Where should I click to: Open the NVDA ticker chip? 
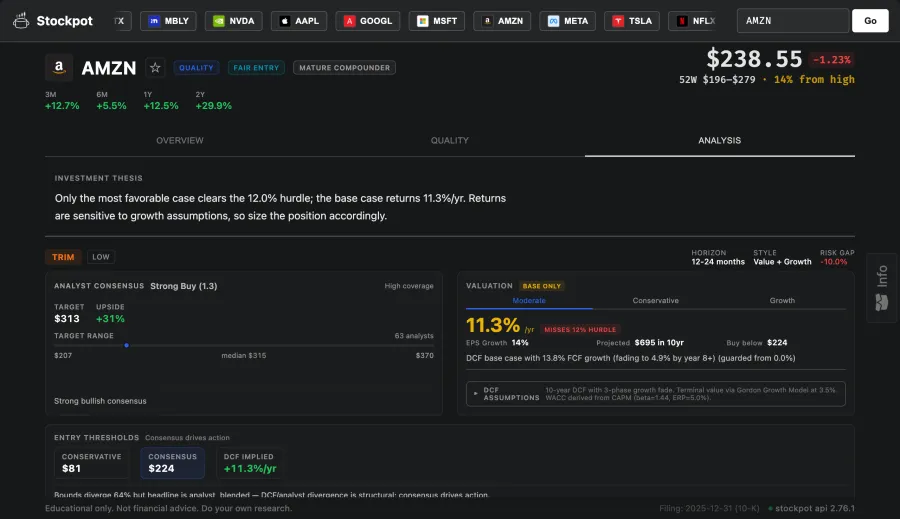[x=234, y=21]
